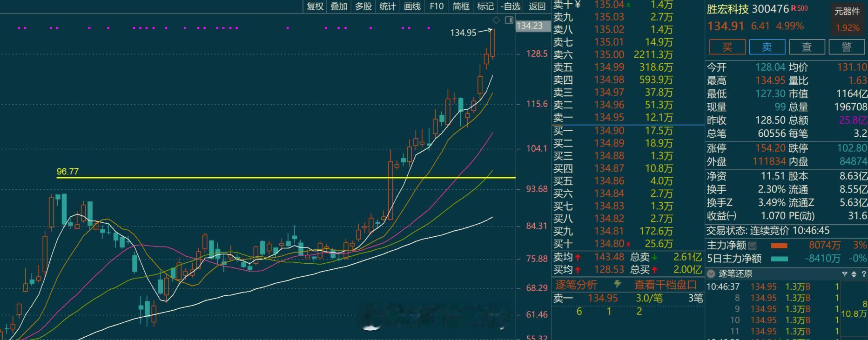Screen dimensions: 868x340
Task: Click the yellow 96.77 horizontal price line
Action: coord(286,177)
